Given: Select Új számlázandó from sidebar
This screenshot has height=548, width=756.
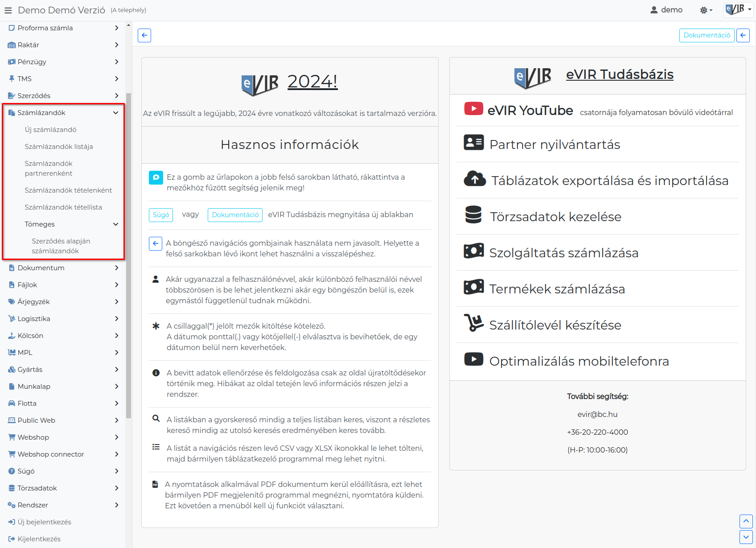Looking at the screenshot, I should 51,130.
